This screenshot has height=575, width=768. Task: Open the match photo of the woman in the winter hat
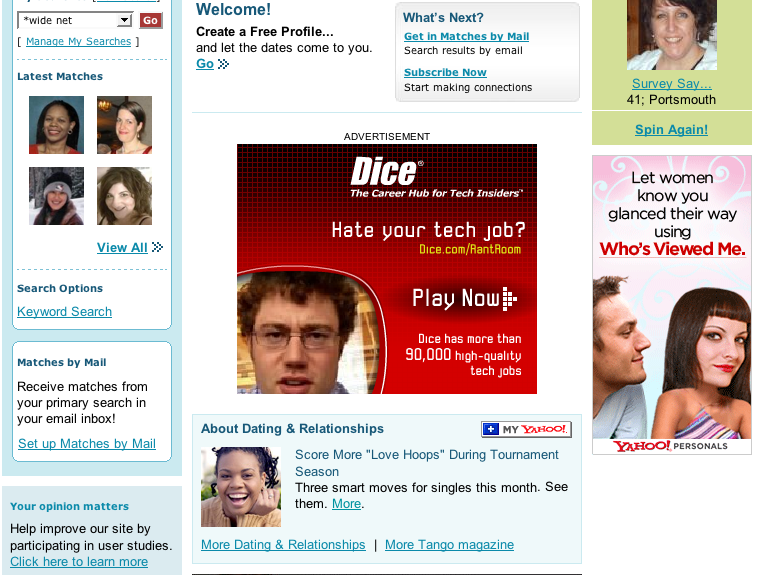[x=56, y=196]
